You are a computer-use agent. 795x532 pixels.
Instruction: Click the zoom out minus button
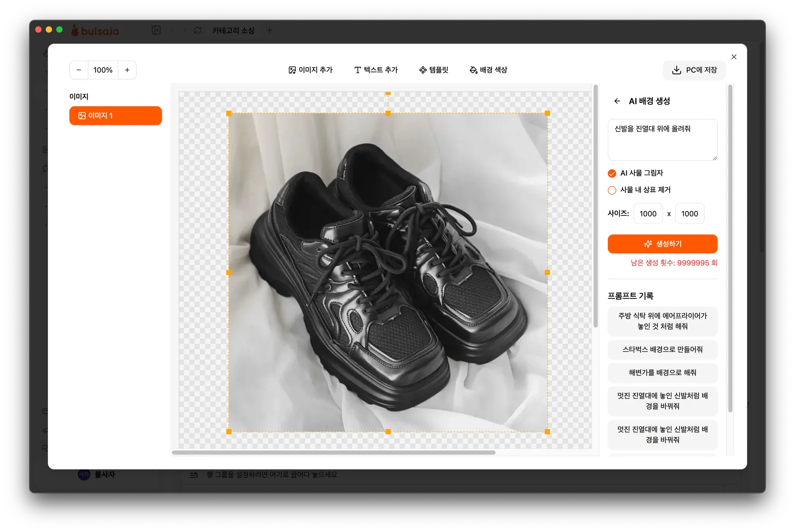click(x=79, y=70)
